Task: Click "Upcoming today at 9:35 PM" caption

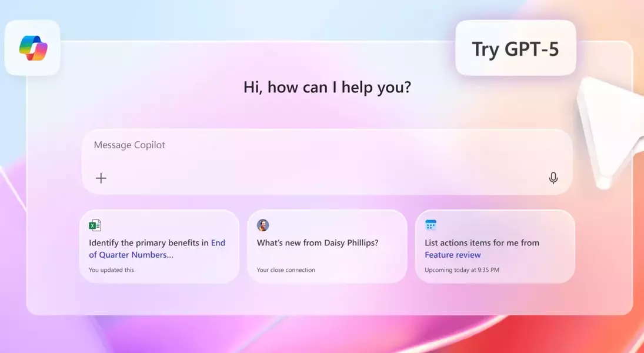Action: coord(462,270)
